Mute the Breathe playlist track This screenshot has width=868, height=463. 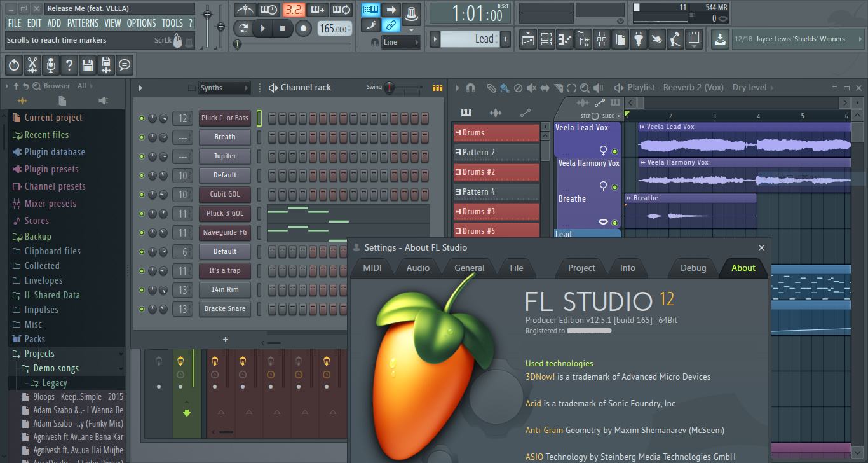[614, 222]
